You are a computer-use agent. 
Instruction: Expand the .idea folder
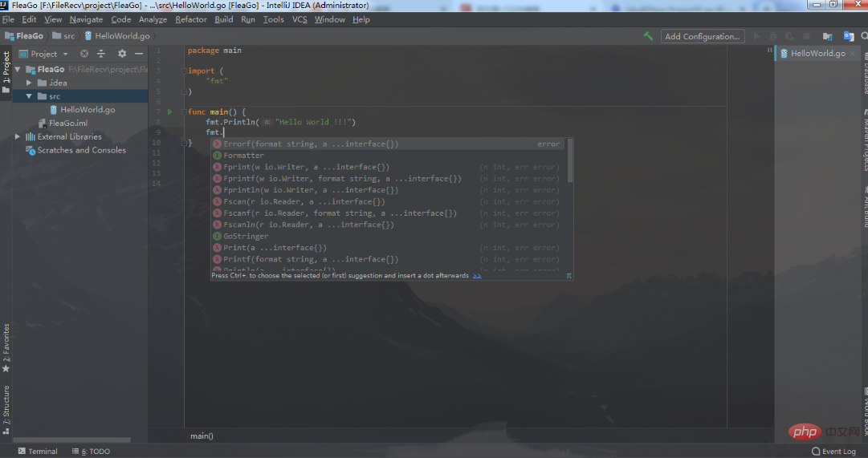pos(30,83)
